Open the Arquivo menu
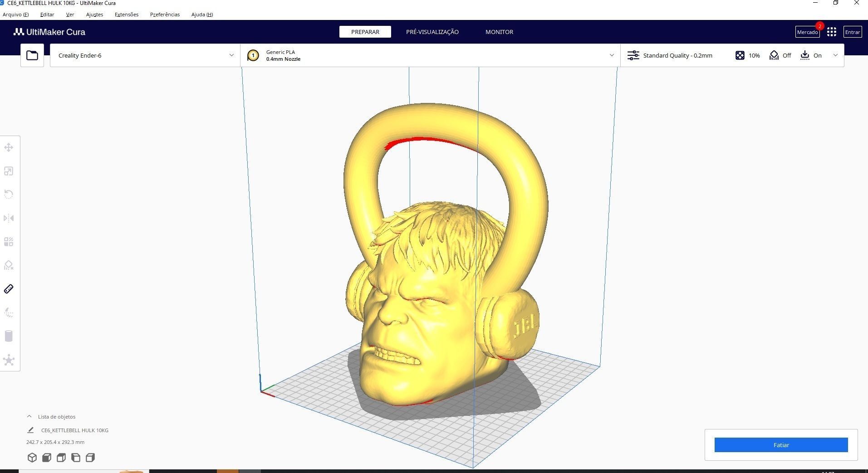The image size is (868, 473). coord(15,15)
